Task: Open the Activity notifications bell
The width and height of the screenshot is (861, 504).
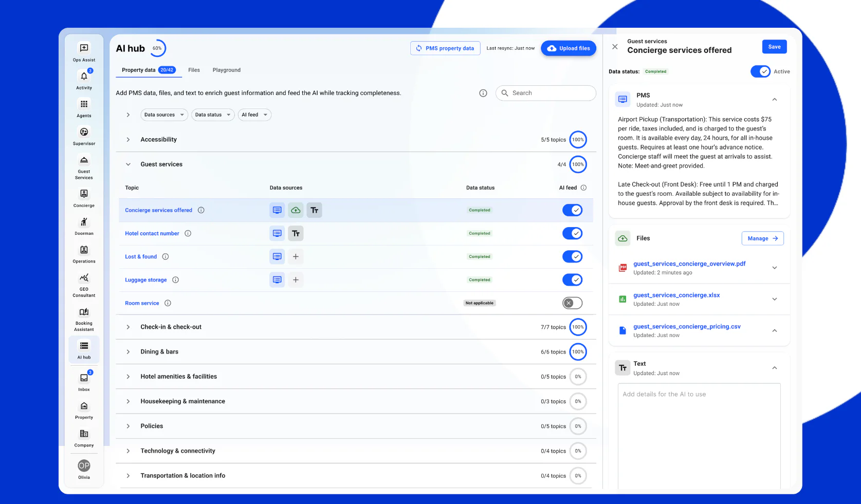Action: [84, 76]
